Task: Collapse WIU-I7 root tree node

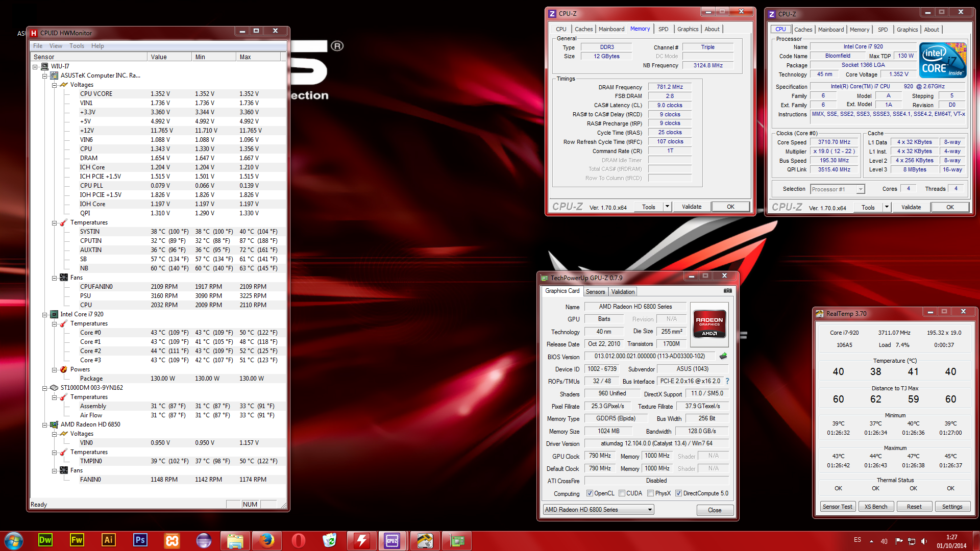Action: click(x=35, y=66)
